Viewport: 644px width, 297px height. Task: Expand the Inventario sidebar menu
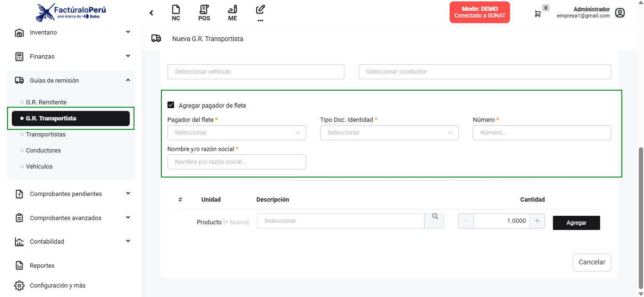pos(71,33)
